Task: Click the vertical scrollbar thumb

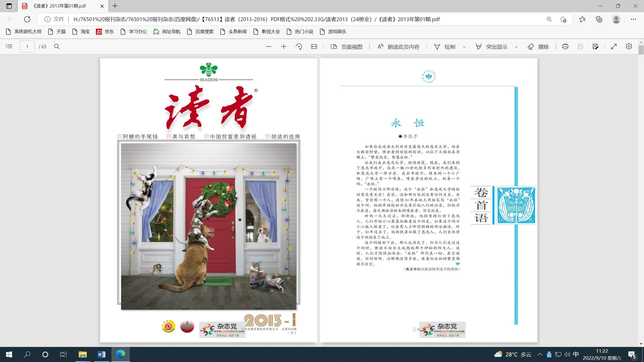Action: (641, 50)
